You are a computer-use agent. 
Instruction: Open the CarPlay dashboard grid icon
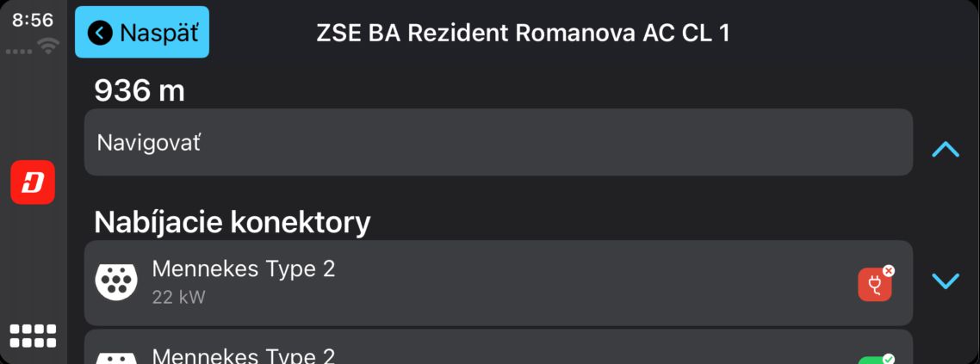[x=33, y=336]
